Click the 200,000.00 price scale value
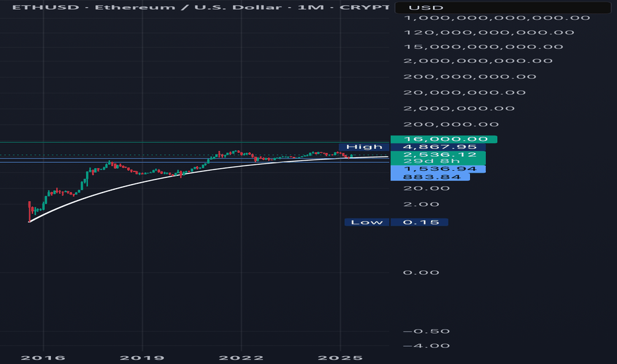 point(451,124)
